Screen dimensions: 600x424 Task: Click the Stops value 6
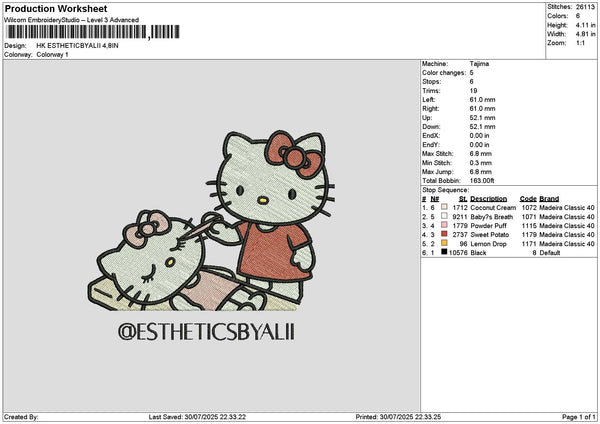click(x=471, y=82)
